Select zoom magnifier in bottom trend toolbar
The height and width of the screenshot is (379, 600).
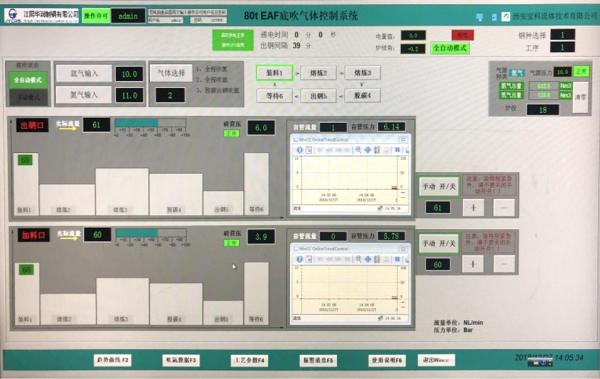pos(358,259)
